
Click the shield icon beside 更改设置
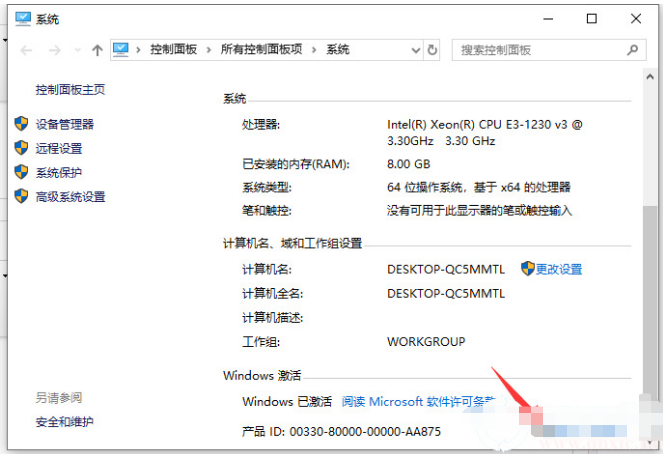coord(528,268)
